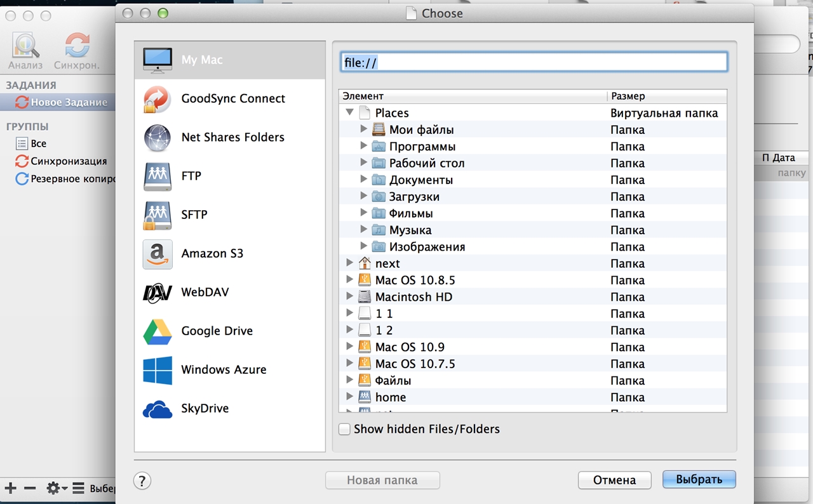Choose the Amazon S3 storage icon
This screenshot has height=504, width=813.
[157, 254]
